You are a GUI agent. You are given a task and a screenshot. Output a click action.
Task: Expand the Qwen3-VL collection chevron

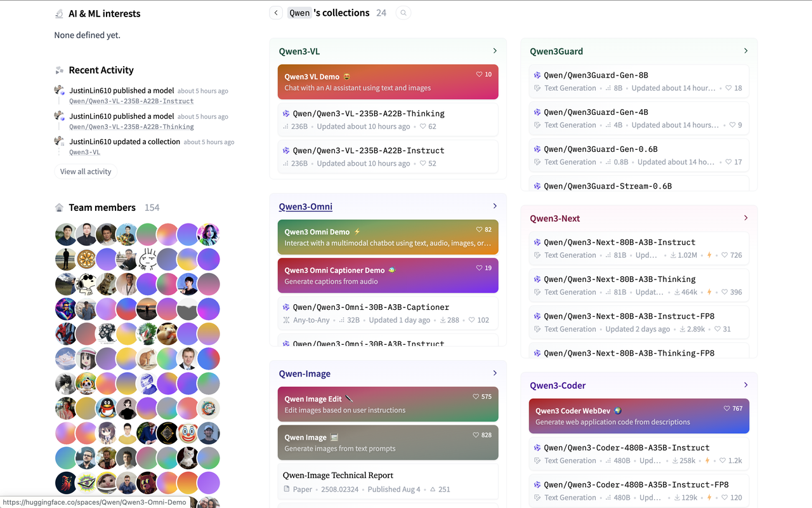pyautogui.click(x=495, y=51)
